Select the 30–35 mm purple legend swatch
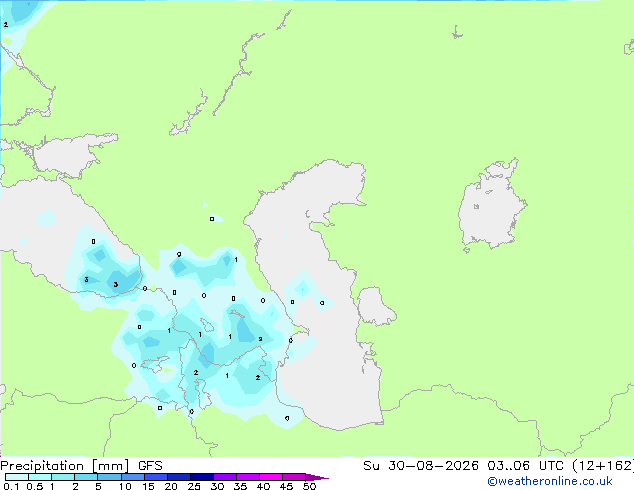Viewport: 634px width, 490px height. (224, 477)
